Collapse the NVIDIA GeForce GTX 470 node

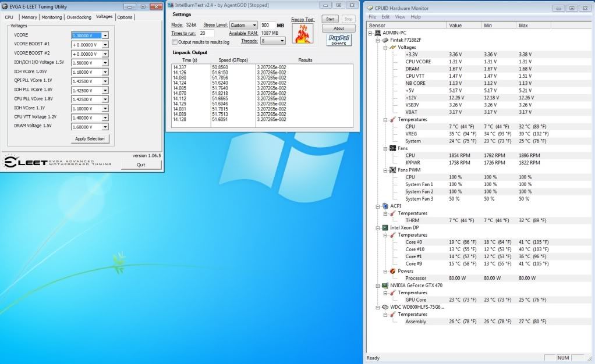tap(378, 286)
